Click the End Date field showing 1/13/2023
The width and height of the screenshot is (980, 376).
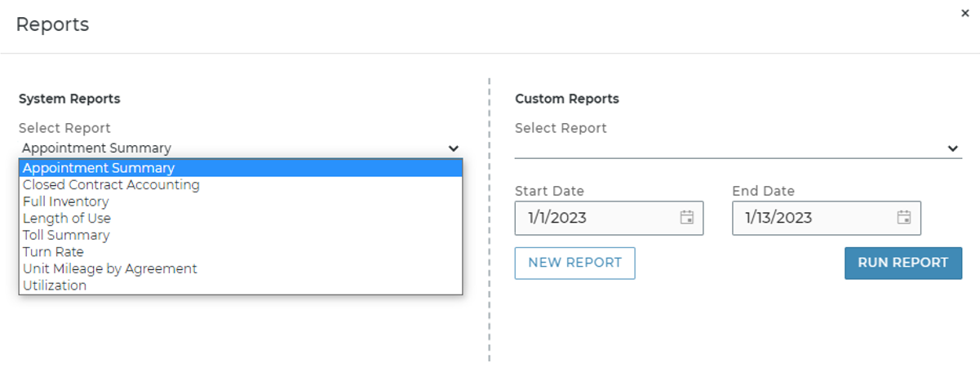click(812, 218)
